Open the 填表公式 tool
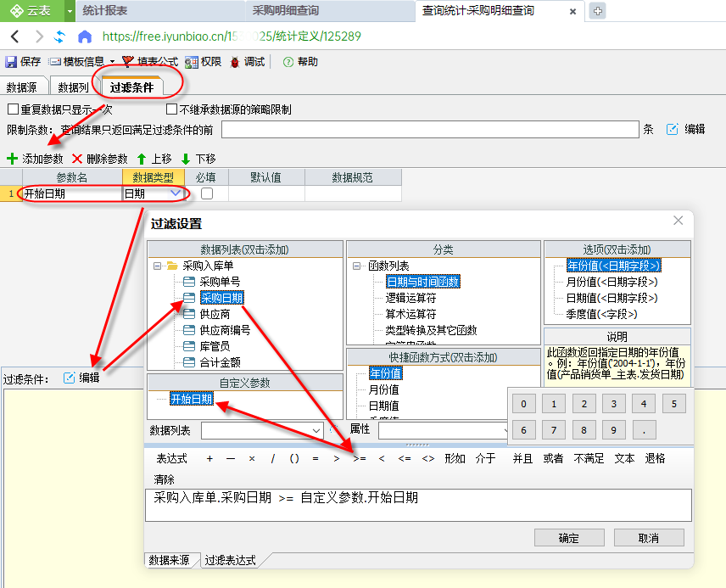 click(x=150, y=62)
